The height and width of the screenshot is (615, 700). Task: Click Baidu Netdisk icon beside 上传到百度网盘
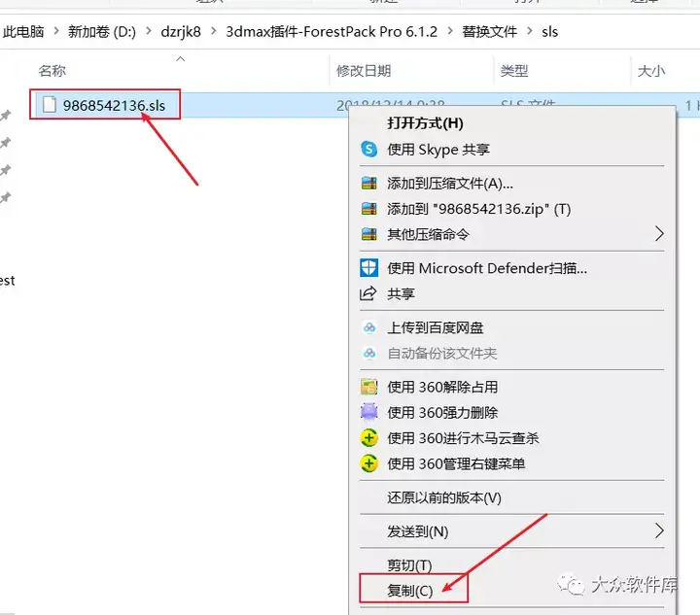(369, 327)
